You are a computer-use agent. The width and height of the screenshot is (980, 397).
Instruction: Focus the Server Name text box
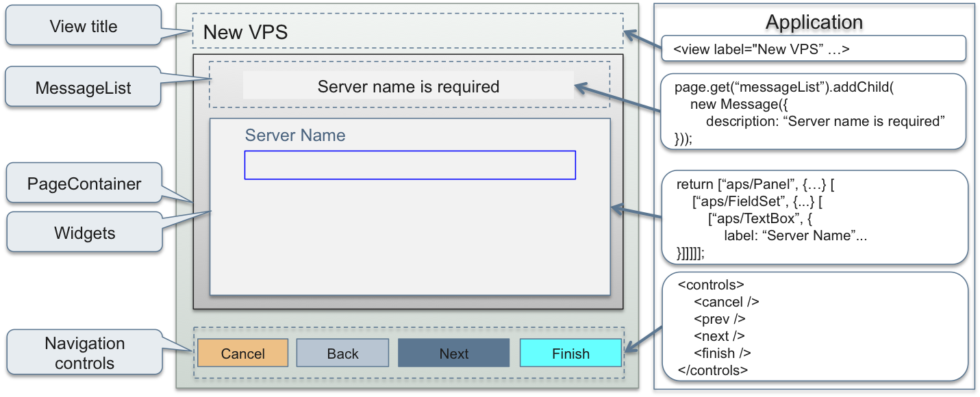pyautogui.click(x=410, y=166)
